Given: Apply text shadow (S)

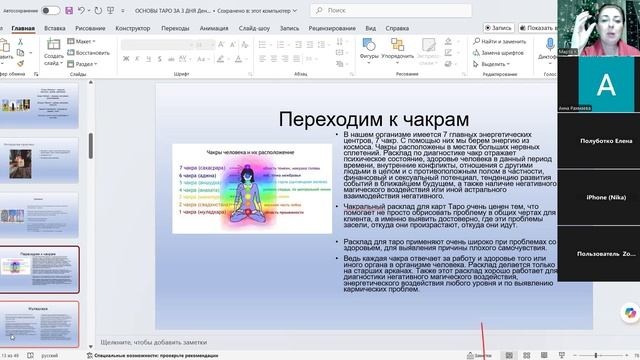Looking at the screenshot, I should tap(160, 59).
